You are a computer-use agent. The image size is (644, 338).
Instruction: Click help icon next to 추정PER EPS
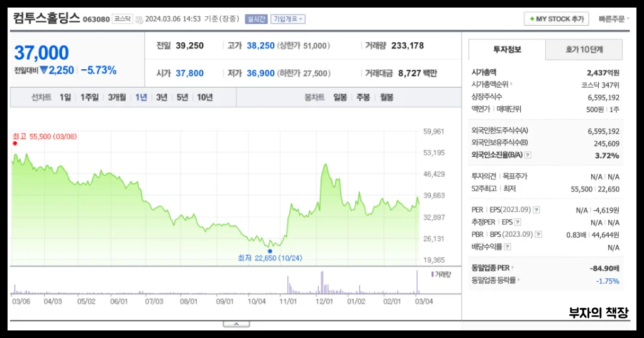point(518,222)
